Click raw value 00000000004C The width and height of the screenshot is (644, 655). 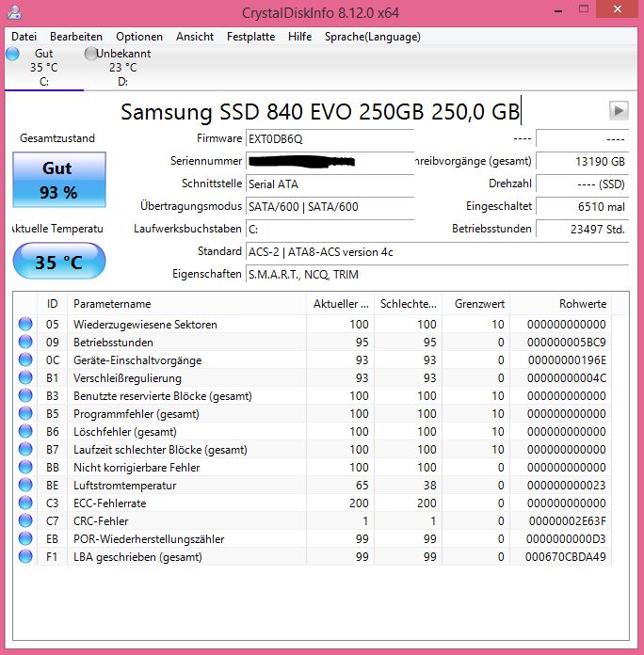pos(566,378)
